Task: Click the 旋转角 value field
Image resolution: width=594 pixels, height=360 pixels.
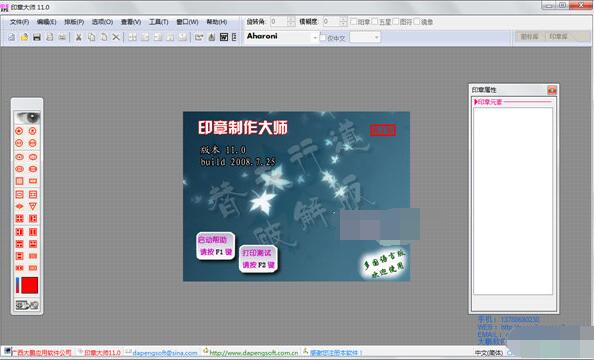Action: point(278,22)
